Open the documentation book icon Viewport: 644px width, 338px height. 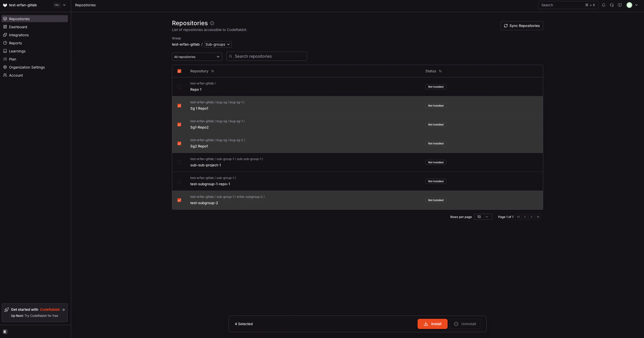[620, 5]
